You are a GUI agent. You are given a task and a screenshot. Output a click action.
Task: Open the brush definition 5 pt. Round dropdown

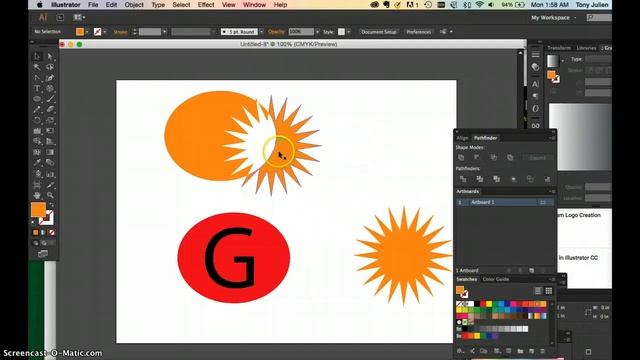coord(261,32)
